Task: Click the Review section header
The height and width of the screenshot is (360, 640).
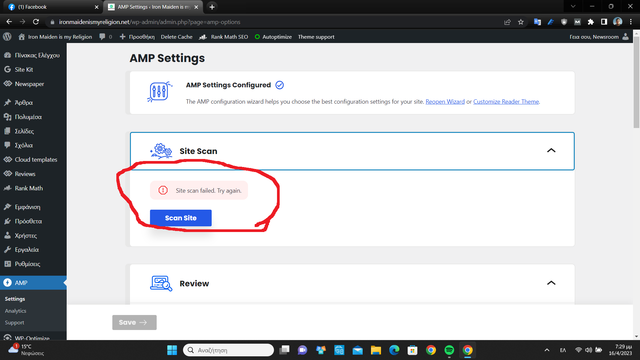Action: [x=352, y=283]
